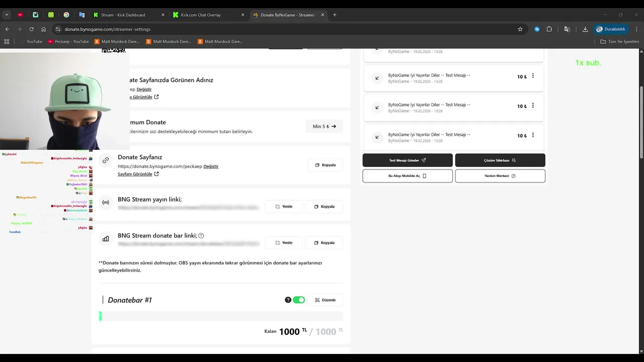
Task: Toggle the Donatebar #1 switch off
Action: tap(299, 300)
